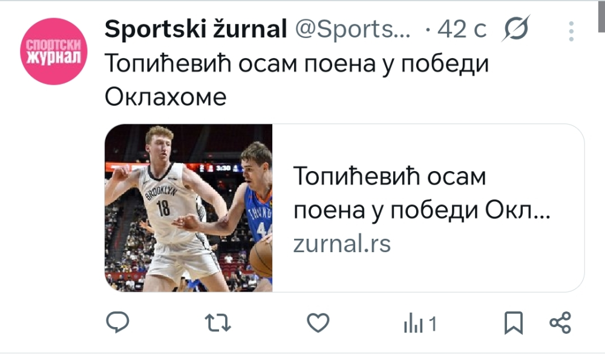View post analytics bar chart icon

(413, 323)
